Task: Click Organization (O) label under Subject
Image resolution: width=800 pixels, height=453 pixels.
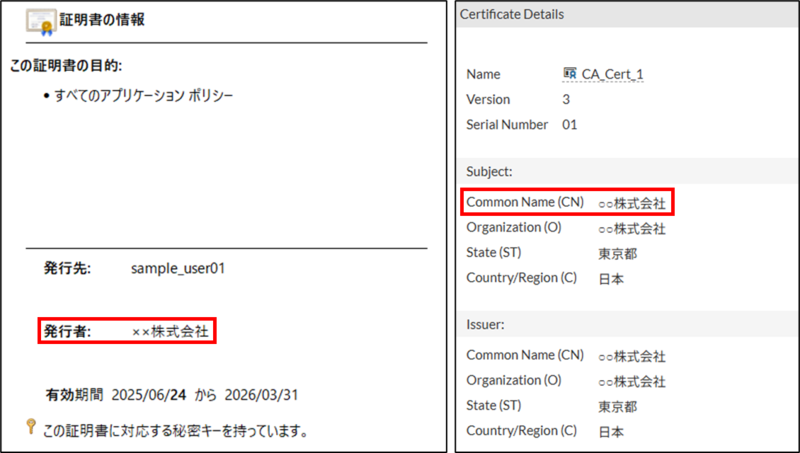Action: tap(514, 228)
